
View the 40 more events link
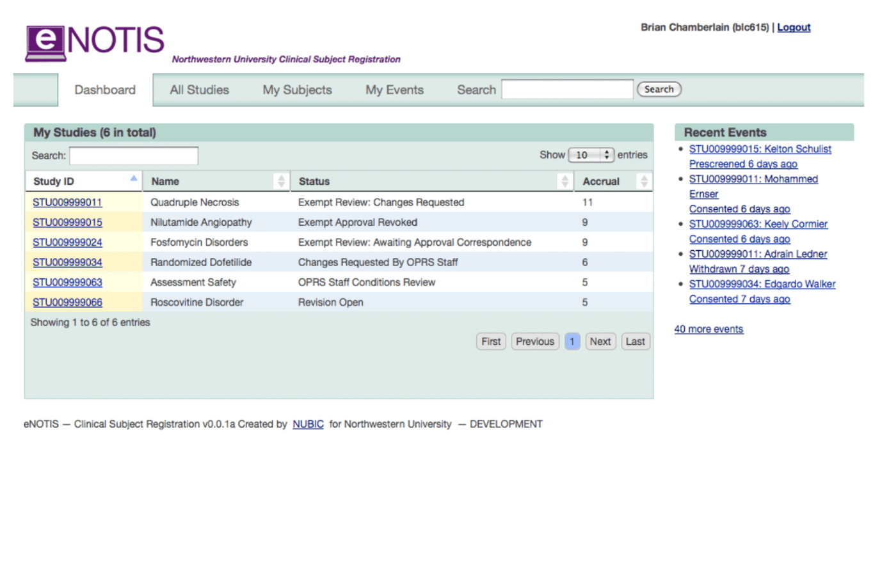point(709,329)
